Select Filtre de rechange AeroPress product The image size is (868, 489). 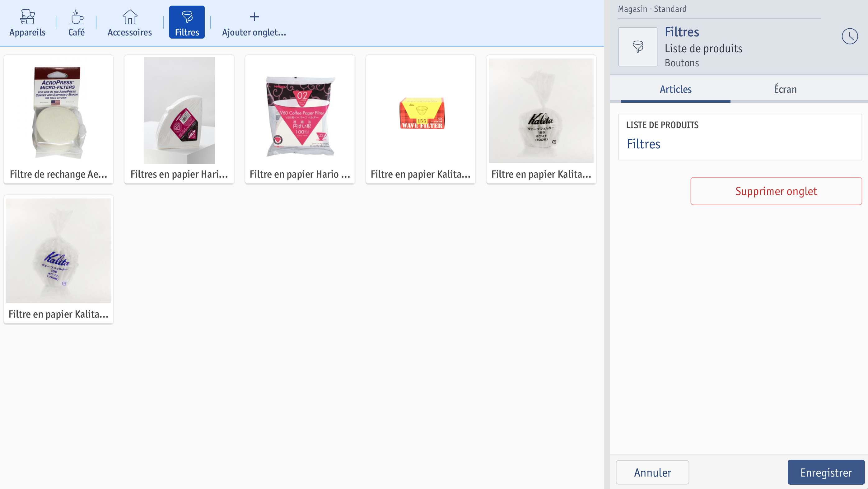tap(58, 119)
